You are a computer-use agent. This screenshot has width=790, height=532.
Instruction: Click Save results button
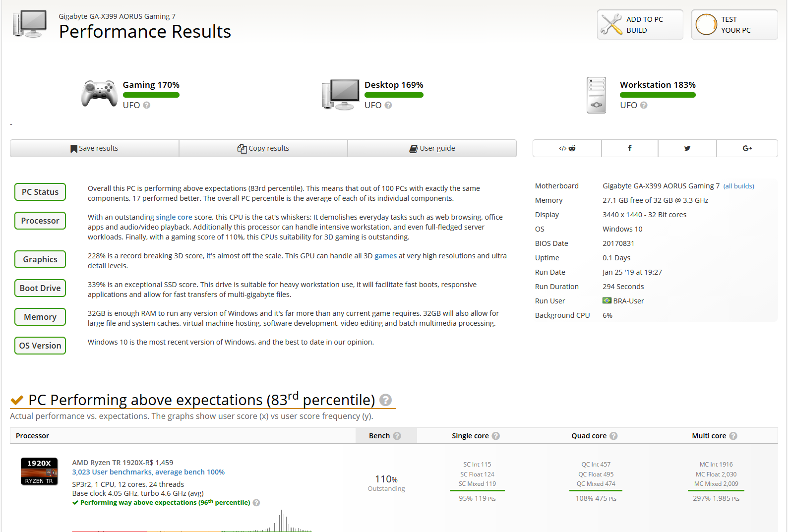click(x=94, y=148)
